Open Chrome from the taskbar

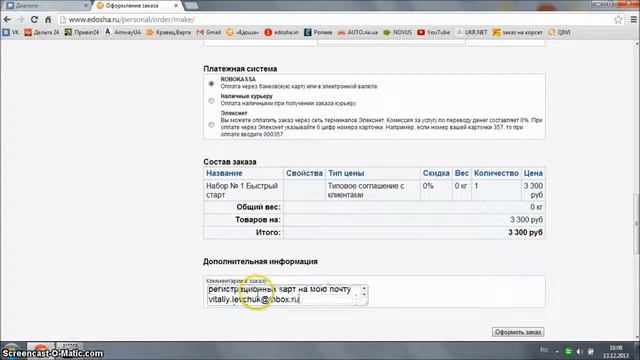click(x=40, y=351)
